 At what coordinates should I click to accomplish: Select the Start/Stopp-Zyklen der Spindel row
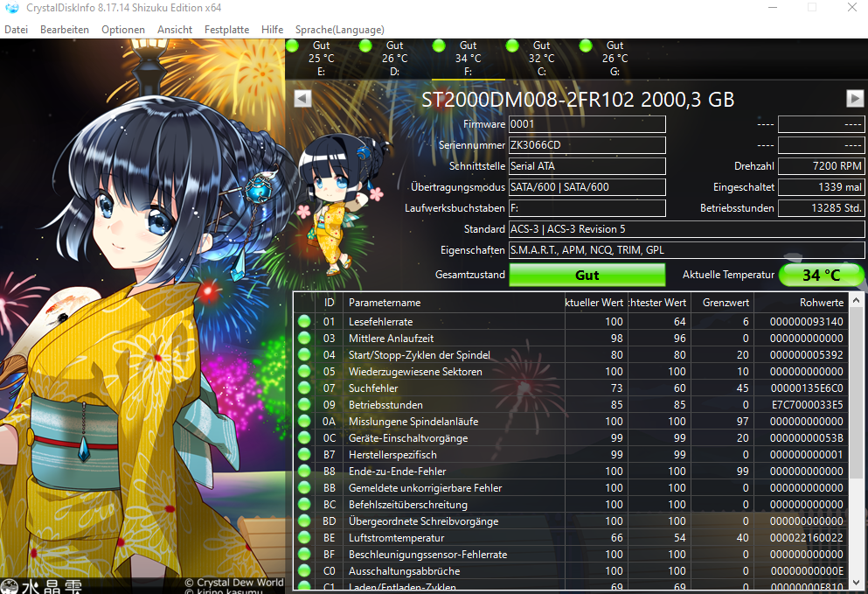point(571,354)
